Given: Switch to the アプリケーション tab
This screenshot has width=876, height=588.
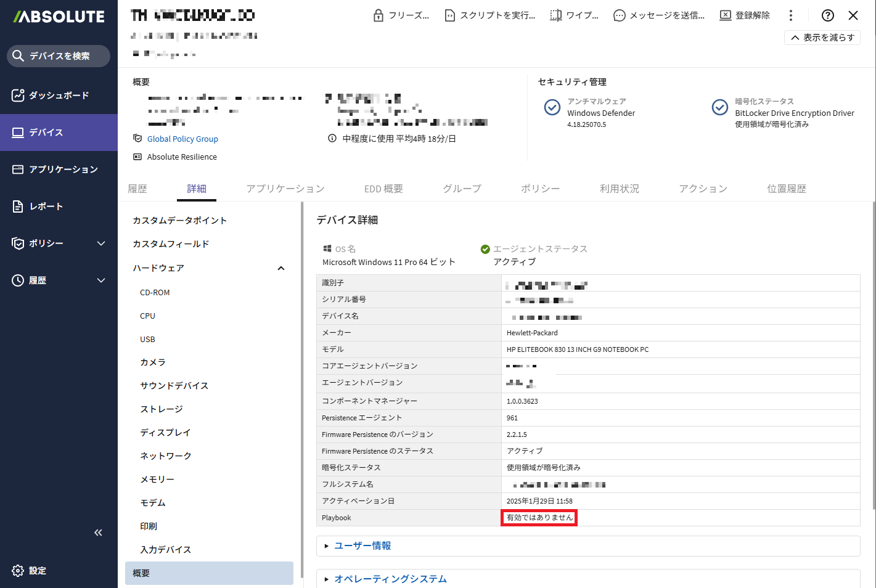Looking at the screenshot, I should pyautogui.click(x=285, y=189).
